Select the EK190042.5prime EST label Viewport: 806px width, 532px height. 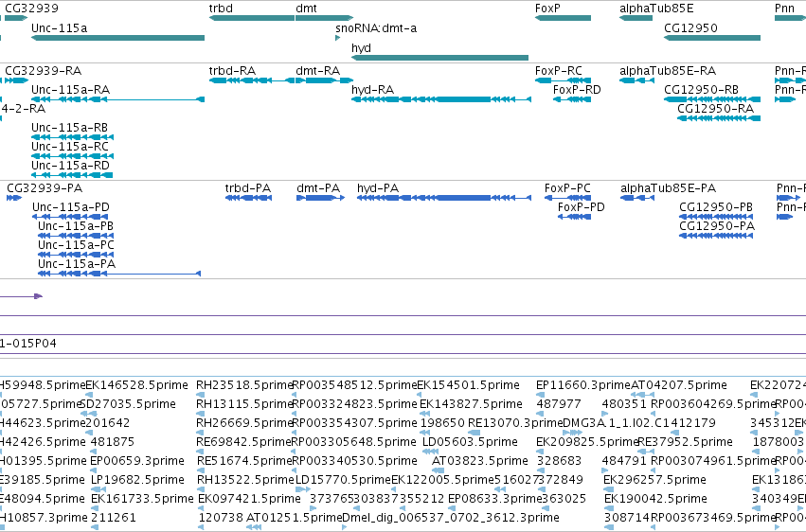coord(655,499)
